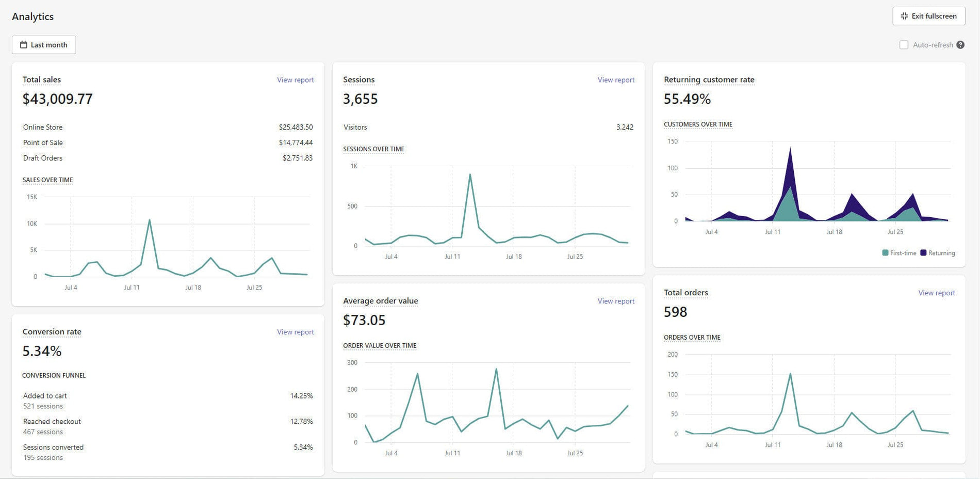Click the Conversion rate heading
The height and width of the screenshot is (479, 980).
pos(52,331)
